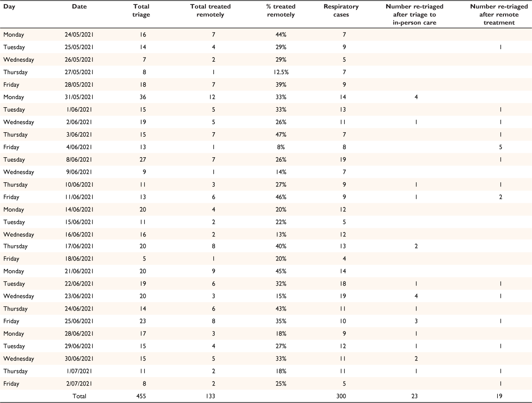Click the in-person re-triaged sum 23

point(415,396)
